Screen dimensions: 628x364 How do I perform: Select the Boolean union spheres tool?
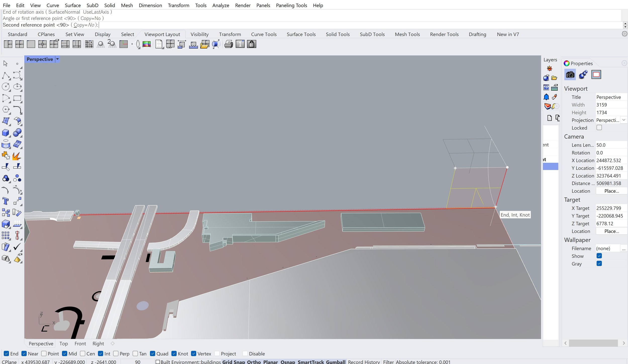point(17,133)
